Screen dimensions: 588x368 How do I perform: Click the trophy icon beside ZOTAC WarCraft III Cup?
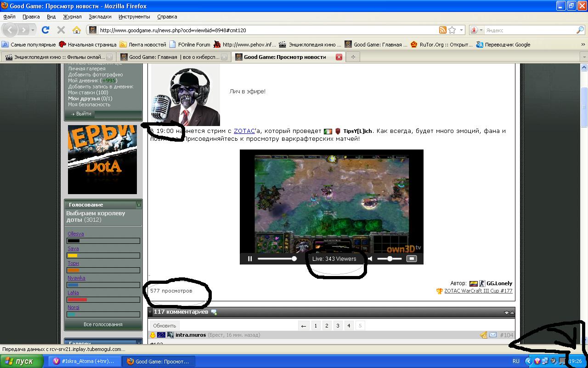tap(440, 291)
